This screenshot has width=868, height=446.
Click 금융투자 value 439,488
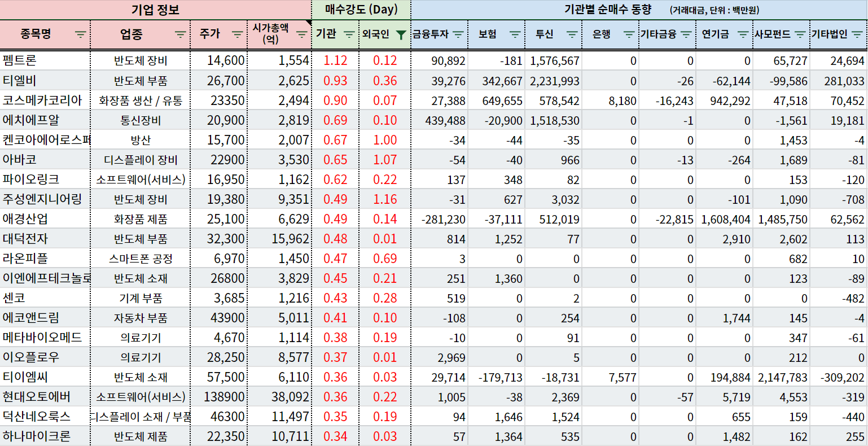[x=440, y=120]
